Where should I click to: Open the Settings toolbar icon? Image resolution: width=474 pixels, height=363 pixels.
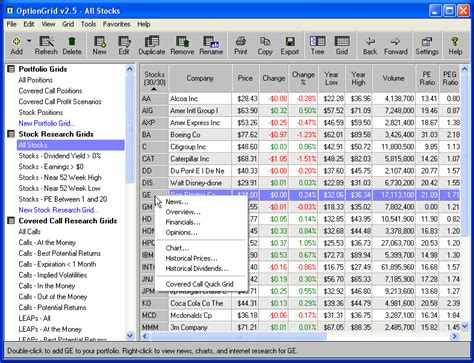pos(427,41)
